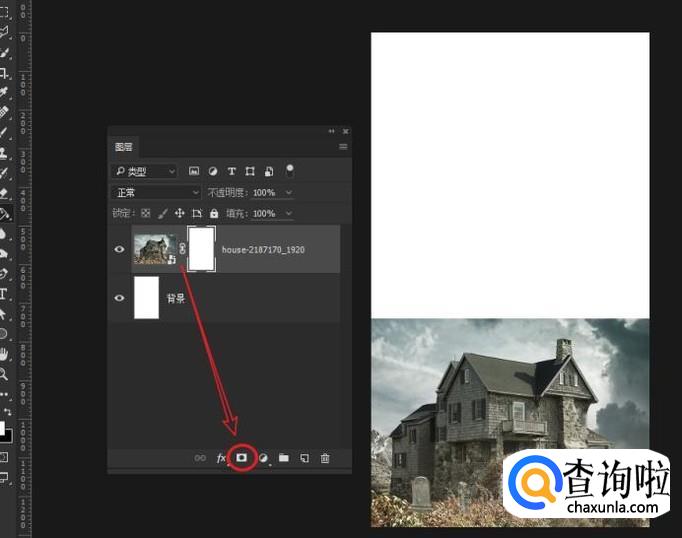Expand the 不透明度 opacity slider dropdown

[289, 192]
